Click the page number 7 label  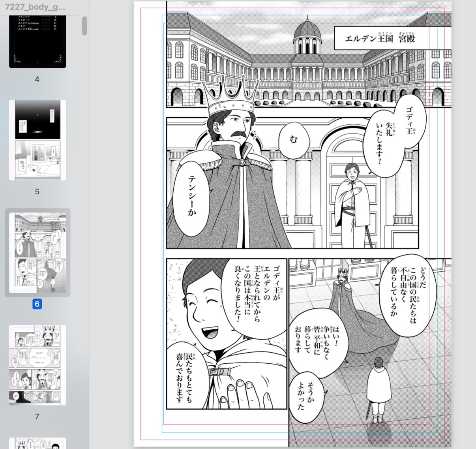(x=37, y=417)
